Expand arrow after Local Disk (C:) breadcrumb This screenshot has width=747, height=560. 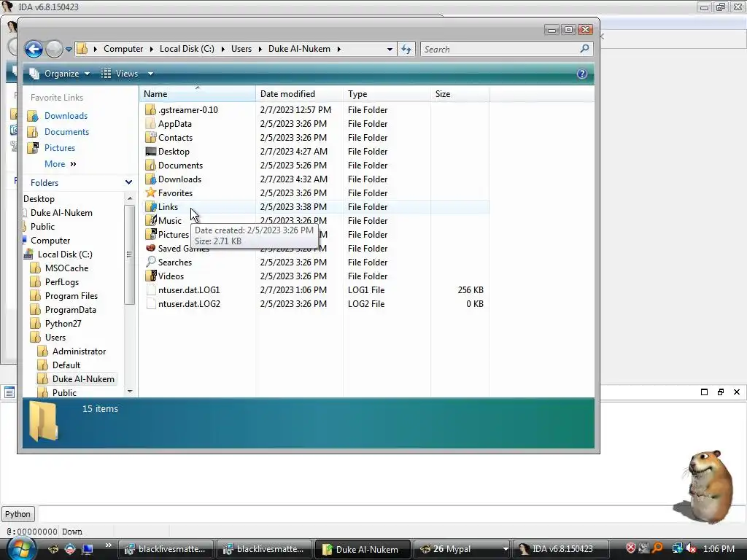tap(222, 49)
